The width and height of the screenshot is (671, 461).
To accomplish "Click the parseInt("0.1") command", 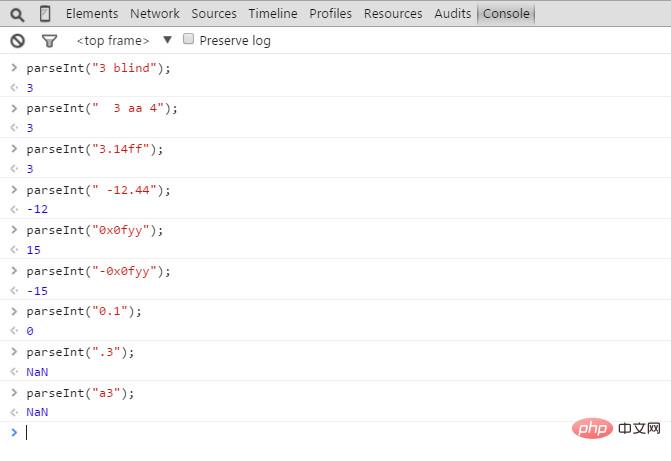I will 84,311.
